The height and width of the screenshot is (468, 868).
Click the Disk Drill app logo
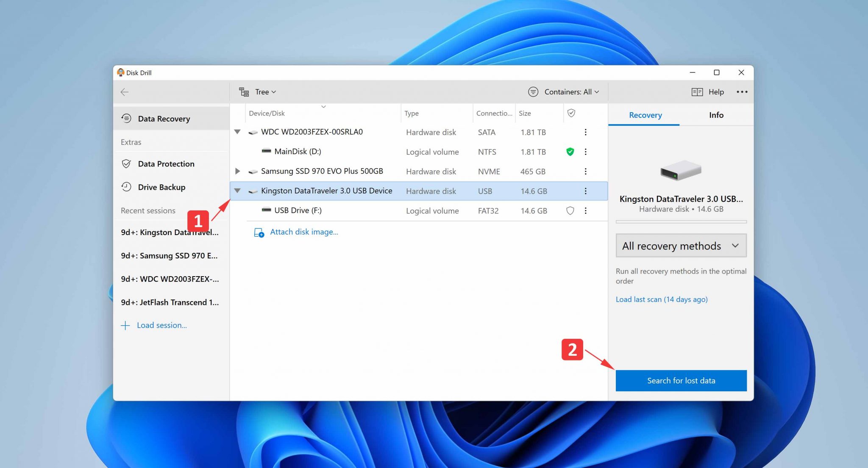(x=121, y=72)
